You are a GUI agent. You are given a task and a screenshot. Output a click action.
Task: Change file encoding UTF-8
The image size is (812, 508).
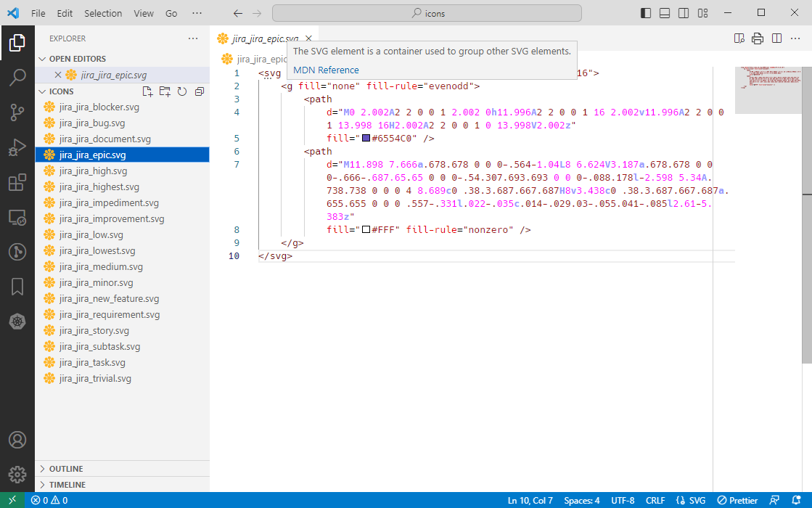623,500
